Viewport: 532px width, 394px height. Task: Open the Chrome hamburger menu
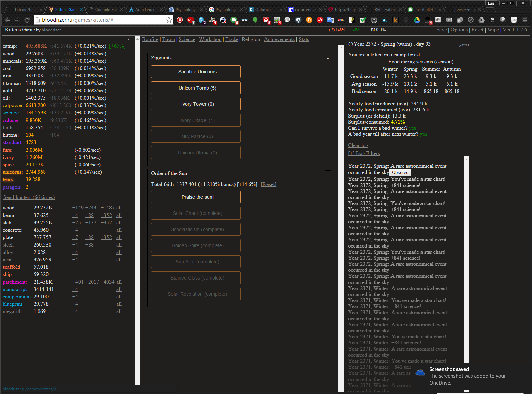525,20
